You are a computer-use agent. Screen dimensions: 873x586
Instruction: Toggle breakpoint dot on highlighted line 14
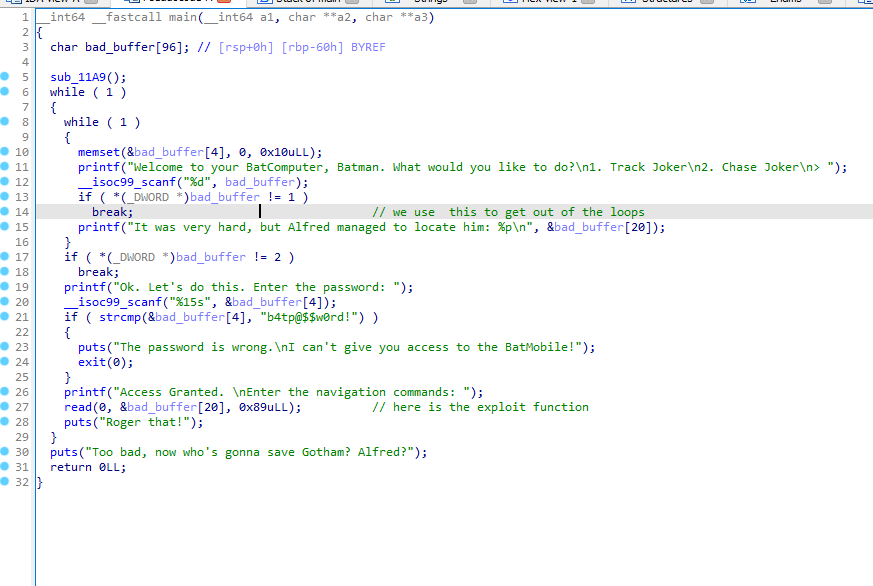(6, 212)
